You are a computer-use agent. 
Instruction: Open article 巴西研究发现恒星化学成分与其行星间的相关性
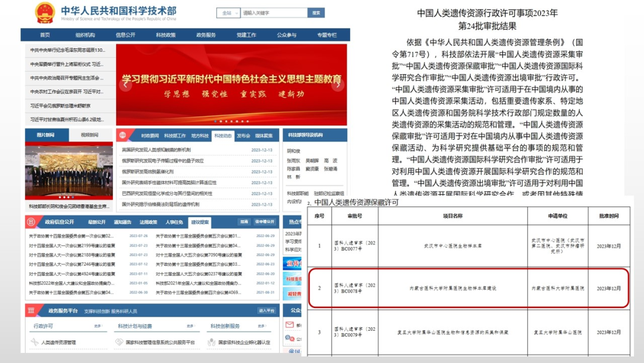tap(167, 193)
